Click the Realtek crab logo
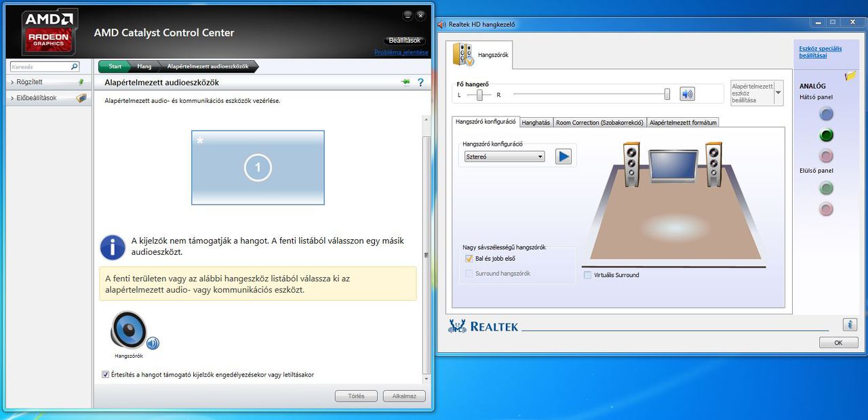The width and height of the screenshot is (868, 420). [x=457, y=327]
